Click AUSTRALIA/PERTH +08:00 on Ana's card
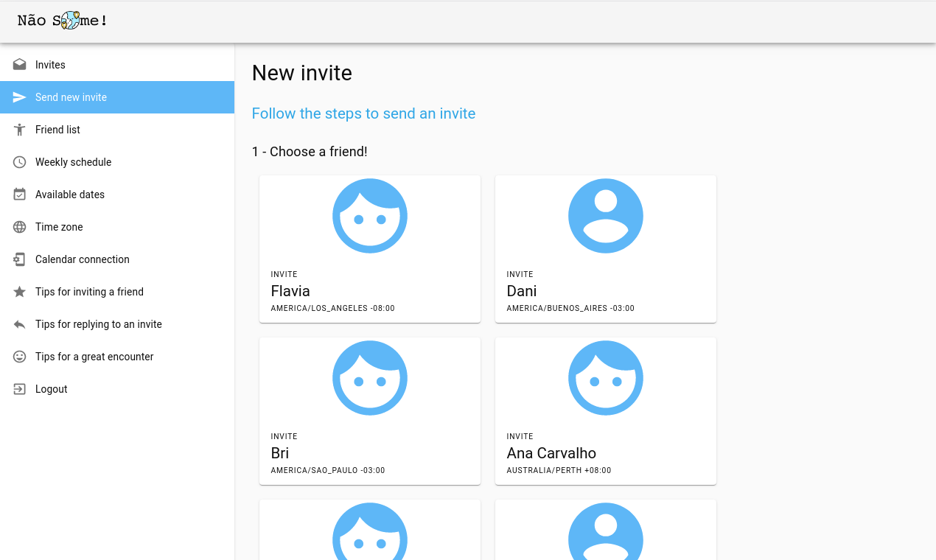This screenshot has height=560, width=936. coord(559,471)
